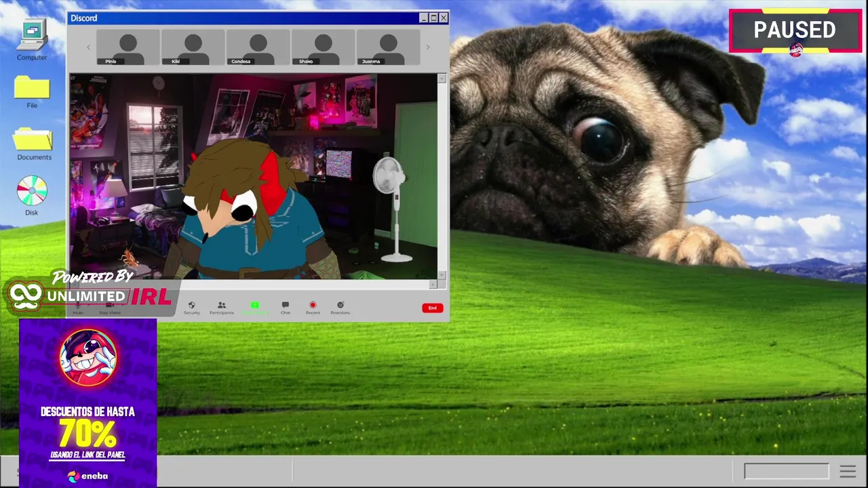The height and width of the screenshot is (488, 868).
Task: Select Kiki's participant tile
Action: (x=193, y=47)
